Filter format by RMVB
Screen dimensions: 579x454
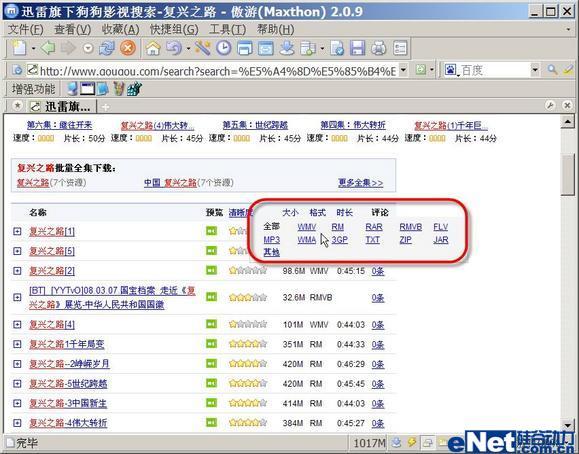click(x=411, y=227)
